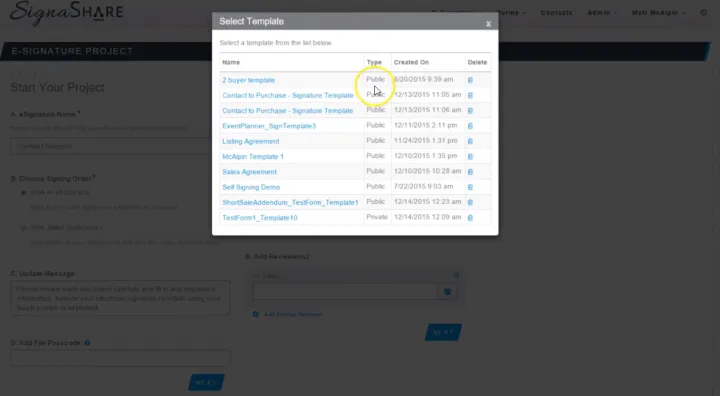Delete the Contact to Purchase template created 11:05 am
The height and width of the screenshot is (396, 720).
[470, 95]
